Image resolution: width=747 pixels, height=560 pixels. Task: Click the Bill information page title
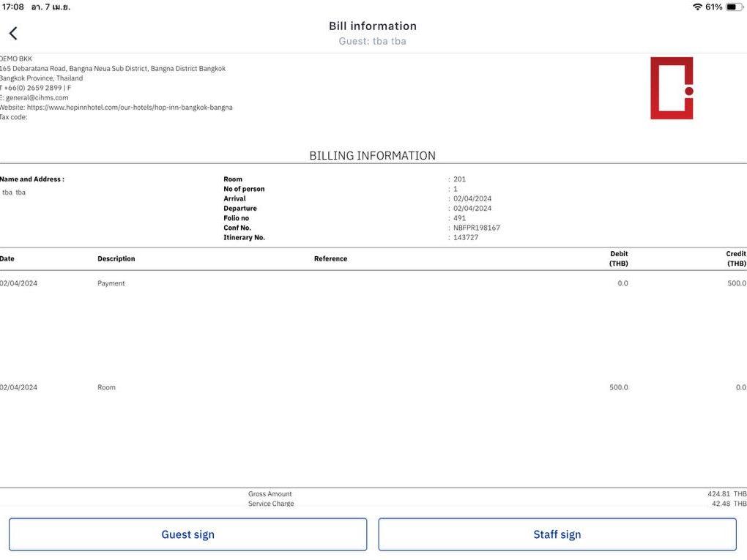tap(372, 26)
